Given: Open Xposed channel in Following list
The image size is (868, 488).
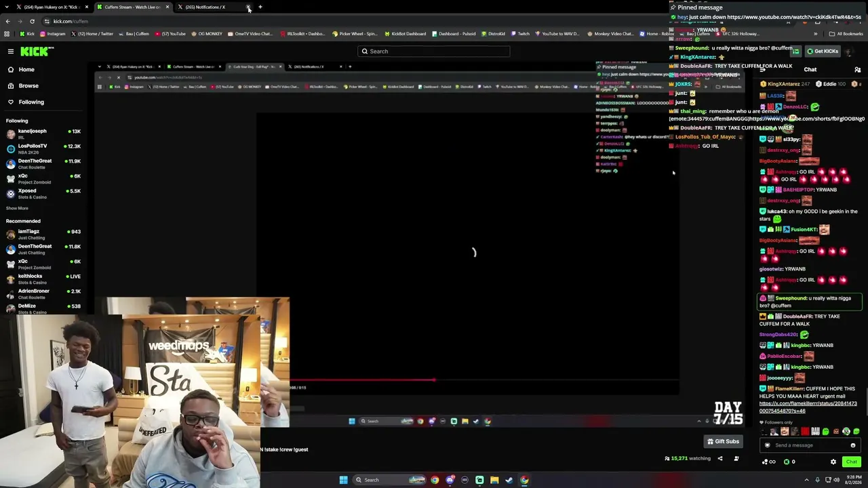Looking at the screenshot, I should [x=43, y=193].
